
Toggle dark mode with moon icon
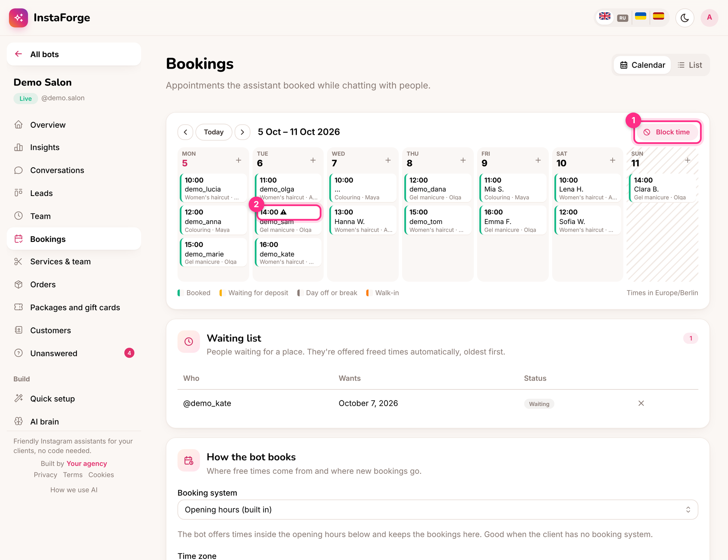pos(685,18)
